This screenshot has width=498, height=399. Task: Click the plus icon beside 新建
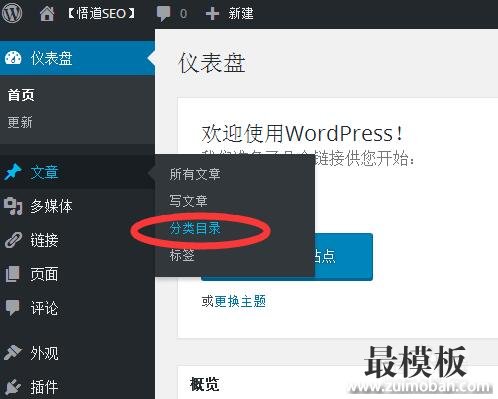pos(212,14)
